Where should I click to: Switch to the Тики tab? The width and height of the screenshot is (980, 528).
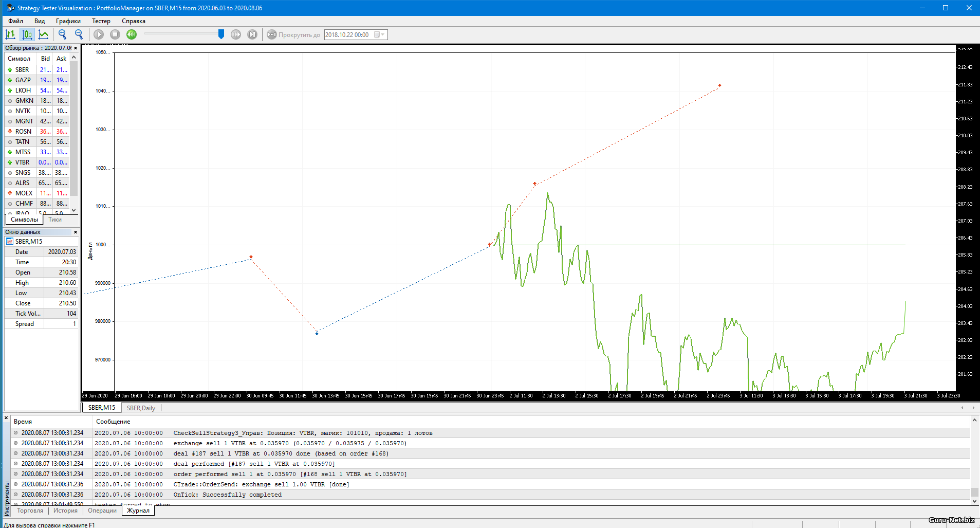[x=55, y=220]
